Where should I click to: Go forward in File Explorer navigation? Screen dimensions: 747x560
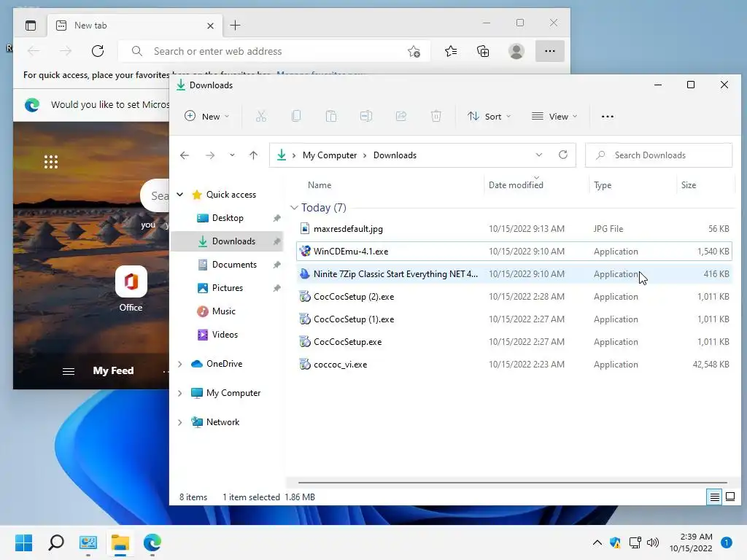tap(210, 155)
